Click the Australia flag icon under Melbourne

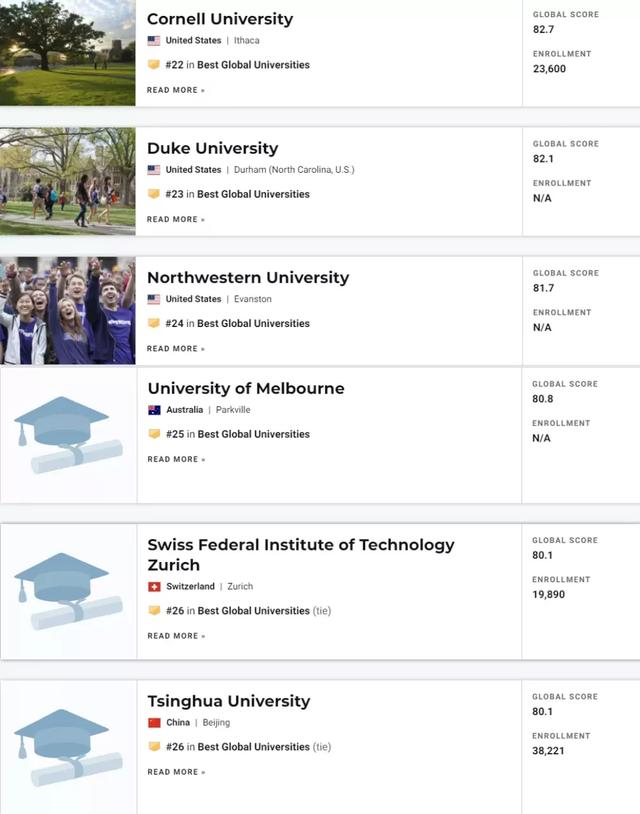(154, 410)
